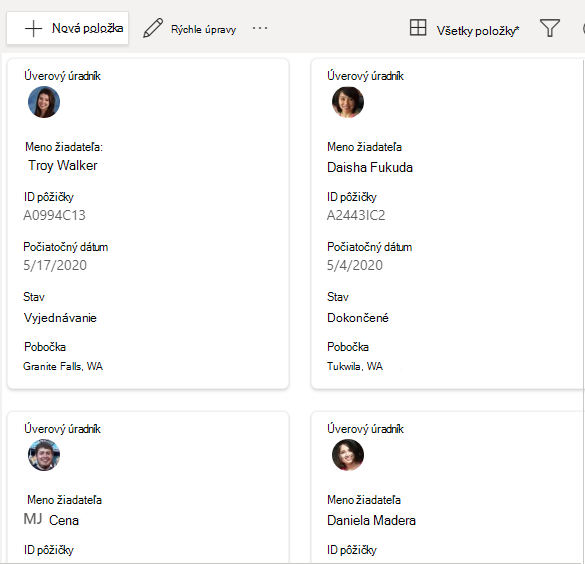Image resolution: width=585 pixels, height=564 pixels.
Task: Select applicant name MJ Cena
Action: [x=51, y=520]
